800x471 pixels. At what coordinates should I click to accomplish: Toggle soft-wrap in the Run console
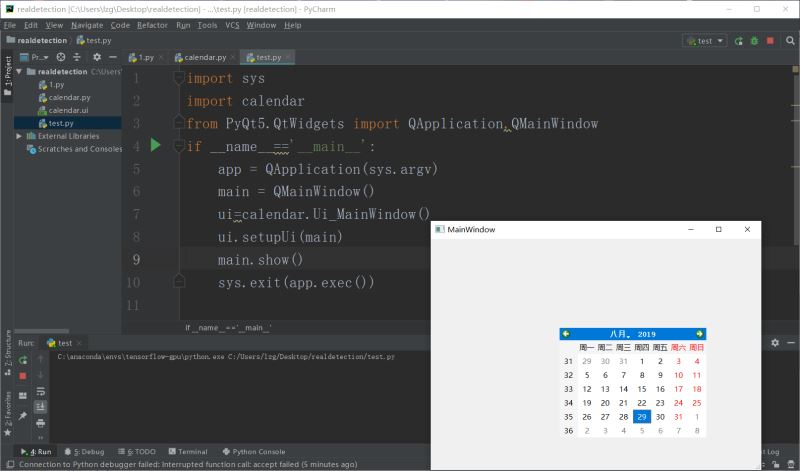[x=41, y=391]
